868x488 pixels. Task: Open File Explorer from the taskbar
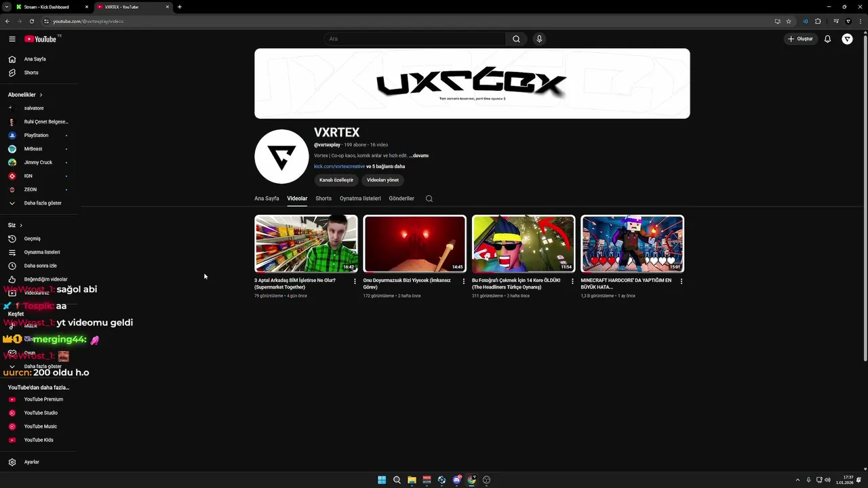412,480
